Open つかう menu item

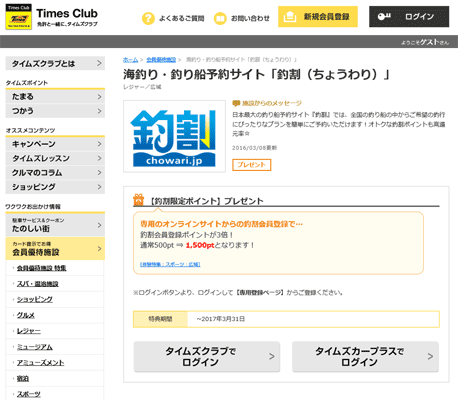(55, 111)
